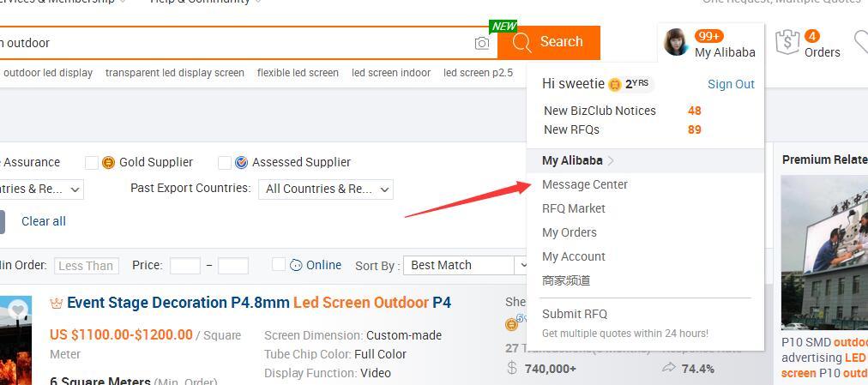Click the favorite heart on product image
Image resolution: width=868 pixels, height=385 pixels.
[18, 311]
